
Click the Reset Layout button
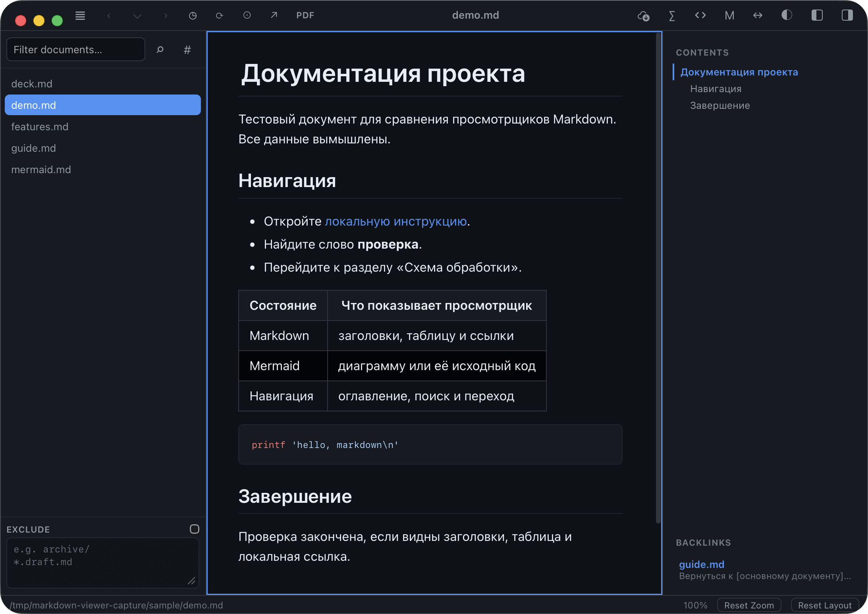click(825, 605)
